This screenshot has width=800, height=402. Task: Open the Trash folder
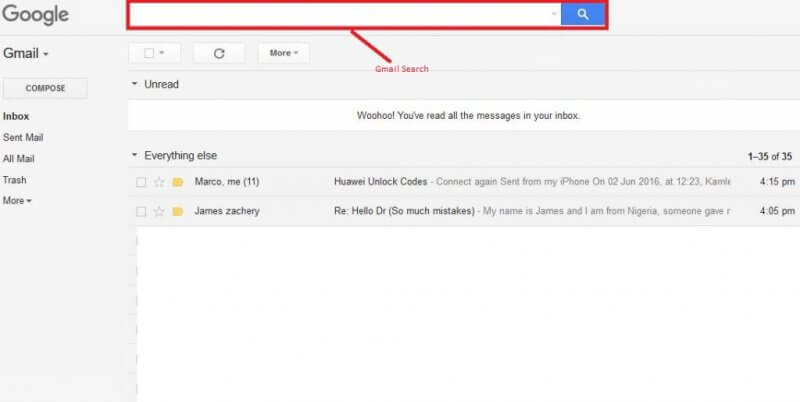(x=14, y=180)
